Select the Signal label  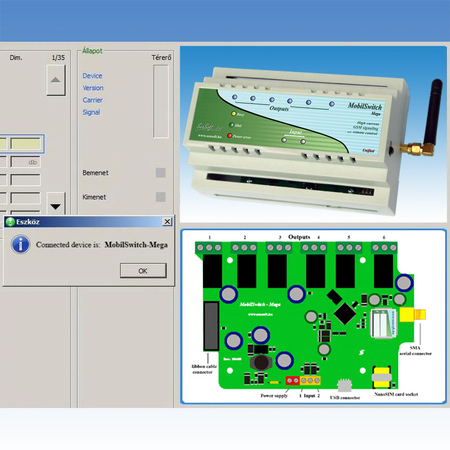(91, 112)
